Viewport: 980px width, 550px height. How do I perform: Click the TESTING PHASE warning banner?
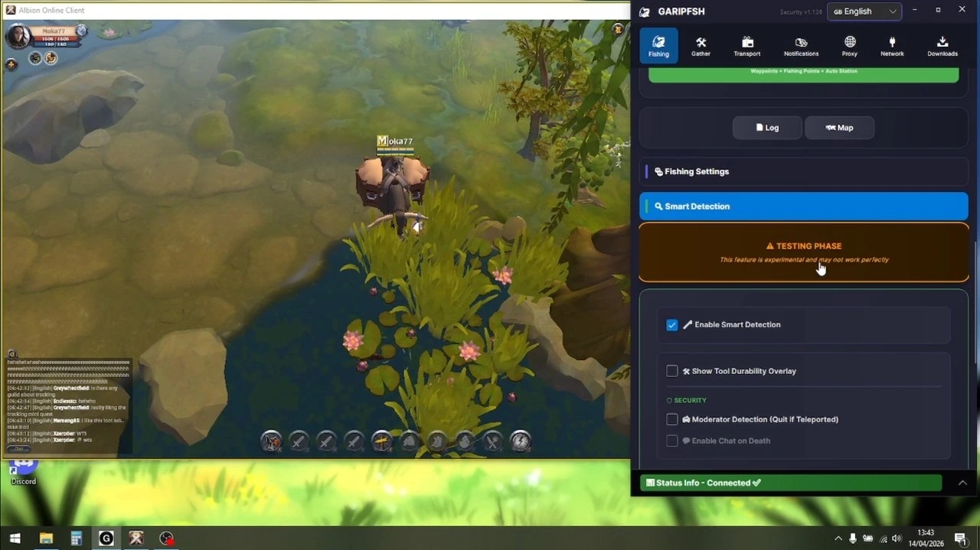[x=804, y=252]
